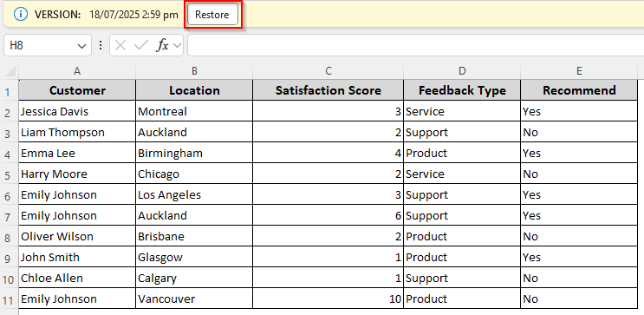
Task: Select row 5 header
Action: (x=9, y=174)
